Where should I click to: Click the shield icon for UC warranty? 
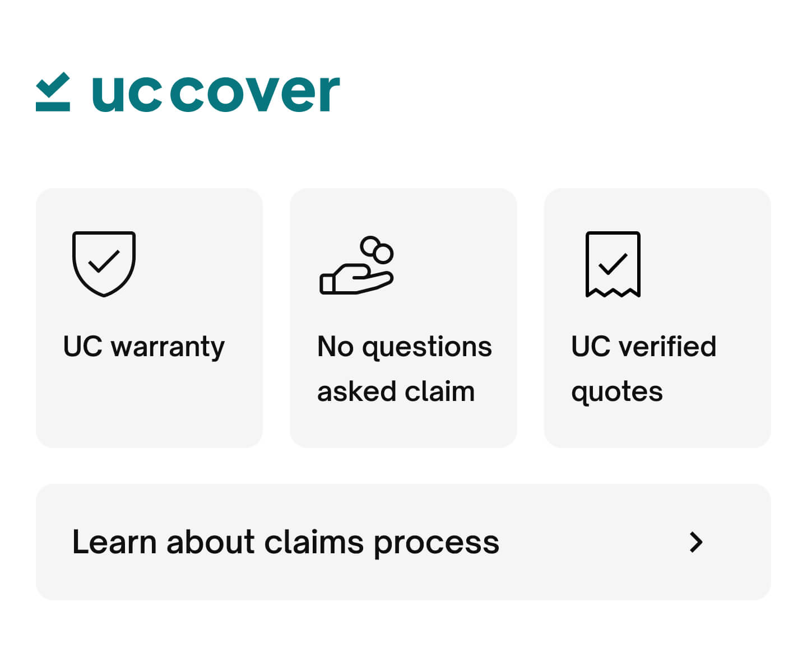104,263
